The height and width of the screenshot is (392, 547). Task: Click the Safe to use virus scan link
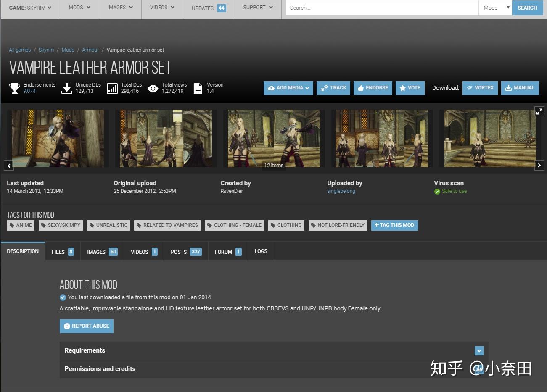[x=454, y=191]
